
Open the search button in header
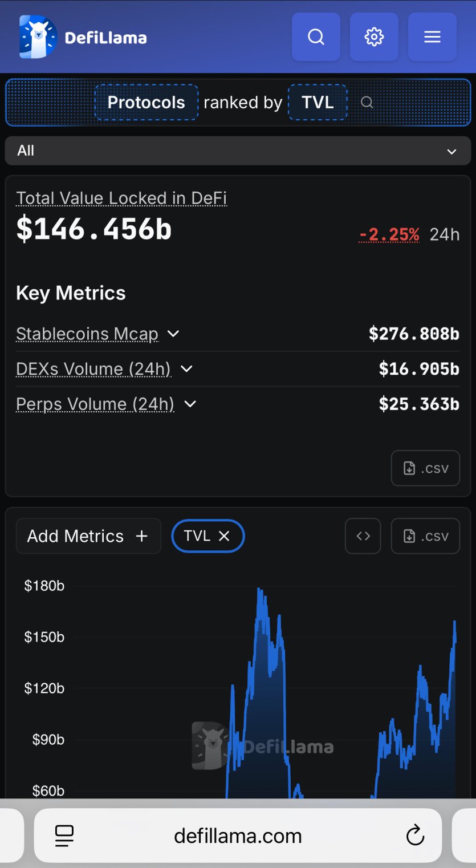click(x=316, y=37)
